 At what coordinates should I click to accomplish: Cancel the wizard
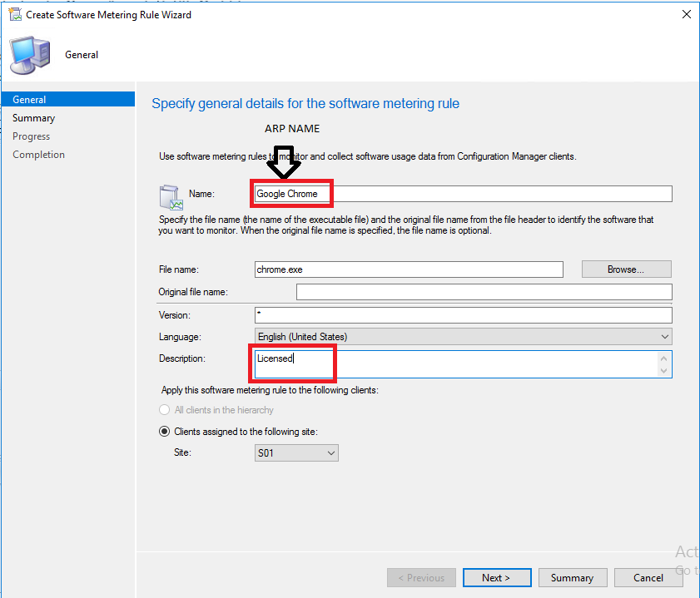648,578
